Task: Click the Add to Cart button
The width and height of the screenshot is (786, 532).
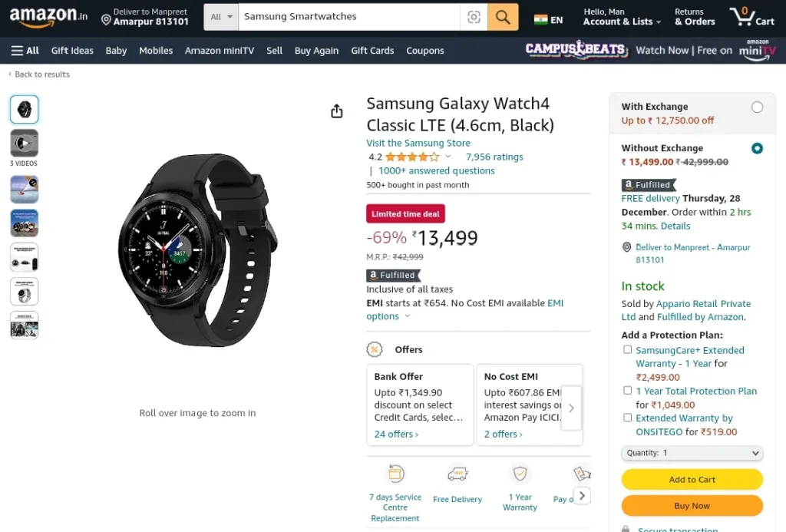Action: [x=692, y=479]
